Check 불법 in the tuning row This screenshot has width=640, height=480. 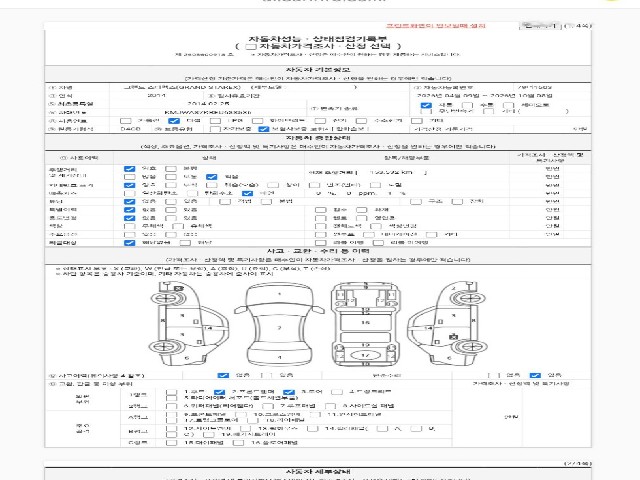(x=267, y=201)
